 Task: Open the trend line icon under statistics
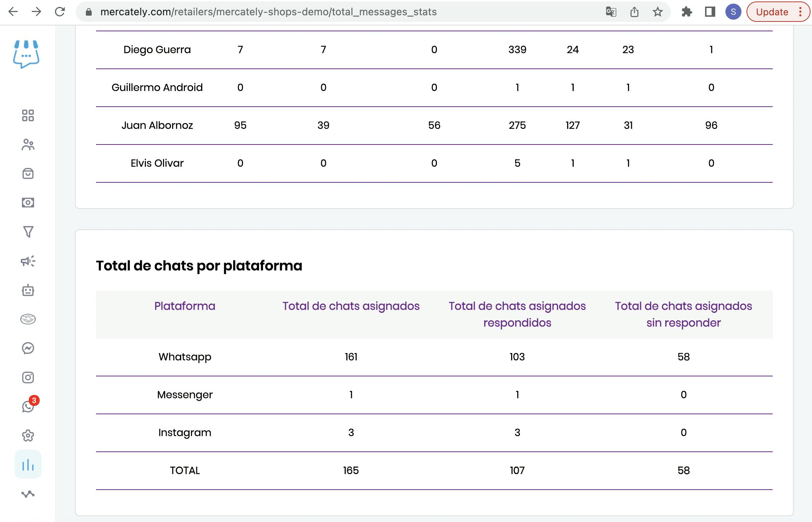(28, 494)
